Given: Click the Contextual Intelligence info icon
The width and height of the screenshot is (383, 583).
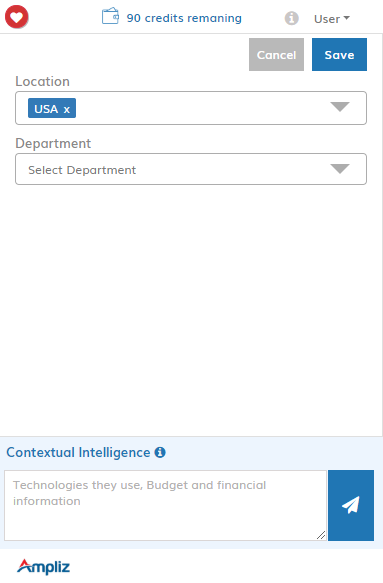Looking at the screenshot, I should (x=160, y=452).
